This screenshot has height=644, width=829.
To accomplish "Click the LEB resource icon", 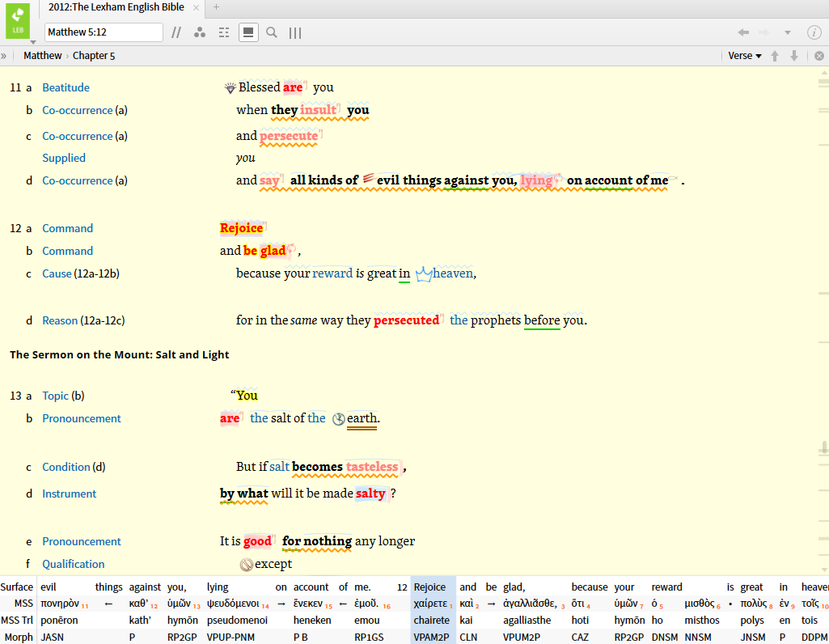I will pyautogui.click(x=18, y=20).
